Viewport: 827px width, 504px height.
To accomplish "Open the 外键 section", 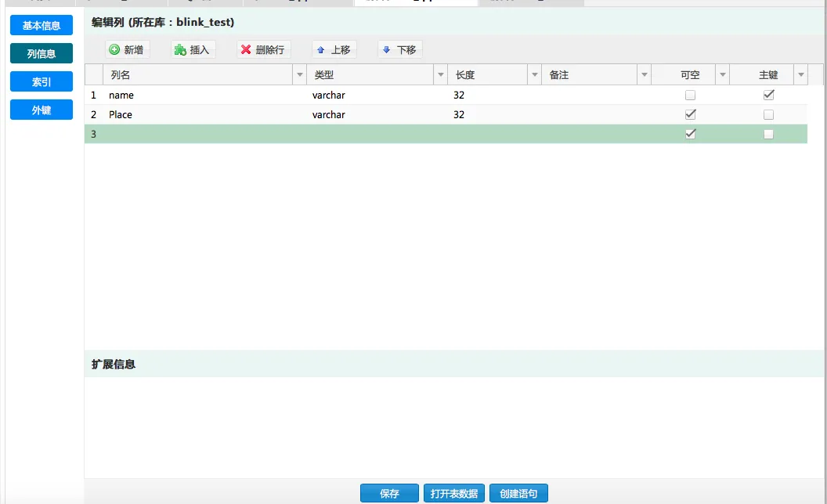I will [42, 110].
